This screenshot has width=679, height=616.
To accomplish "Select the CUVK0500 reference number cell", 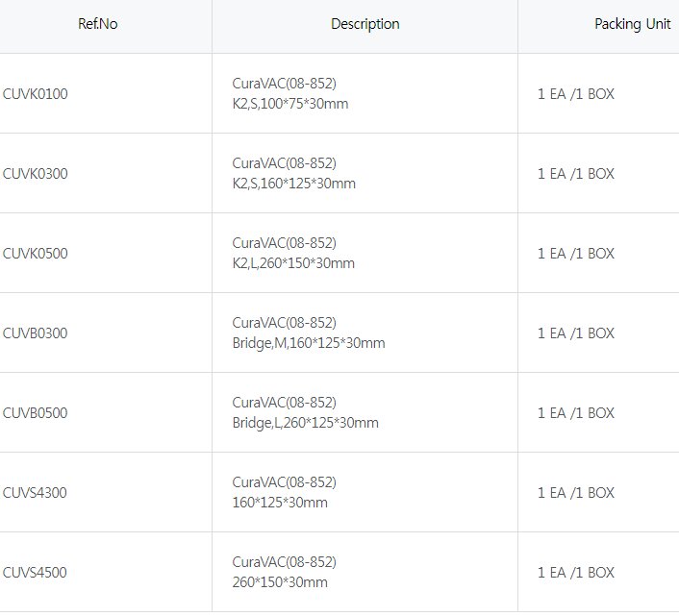I will point(36,254).
